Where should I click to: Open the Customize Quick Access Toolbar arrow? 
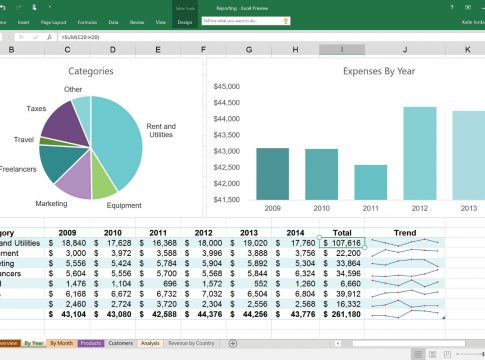tap(50, 7)
